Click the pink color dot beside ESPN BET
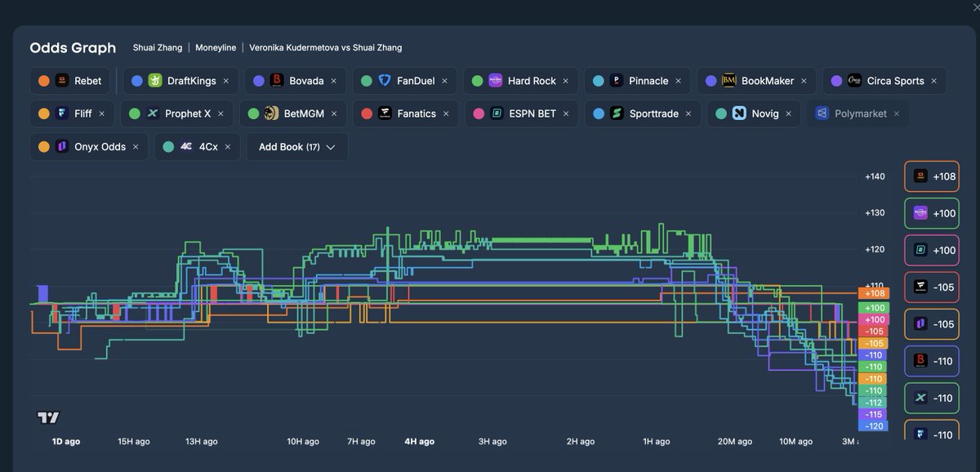Screen dimensions: 980x472 [479, 114]
